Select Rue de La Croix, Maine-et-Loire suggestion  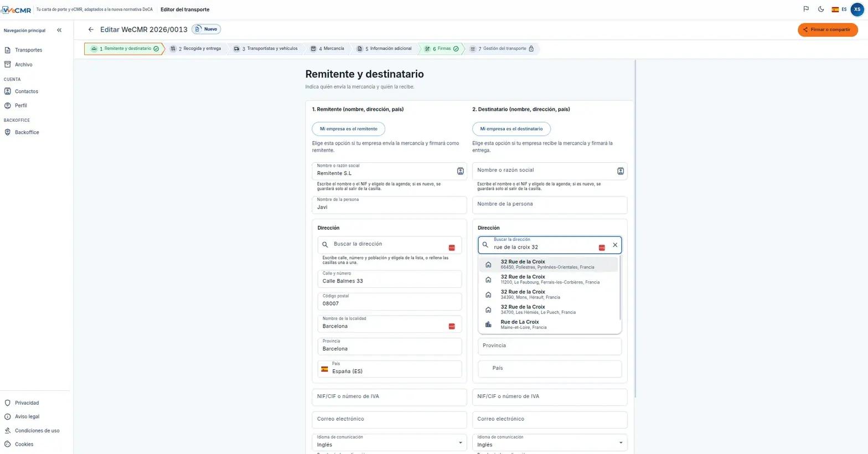pos(549,324)
